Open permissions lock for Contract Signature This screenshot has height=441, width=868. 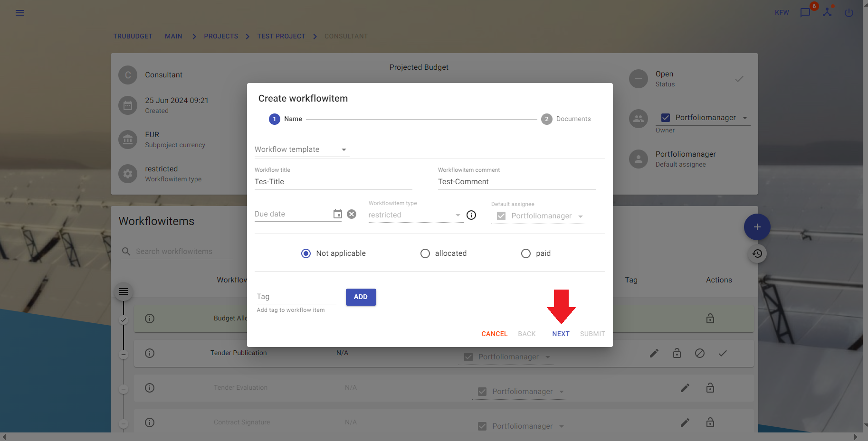(x=710, y=422)
